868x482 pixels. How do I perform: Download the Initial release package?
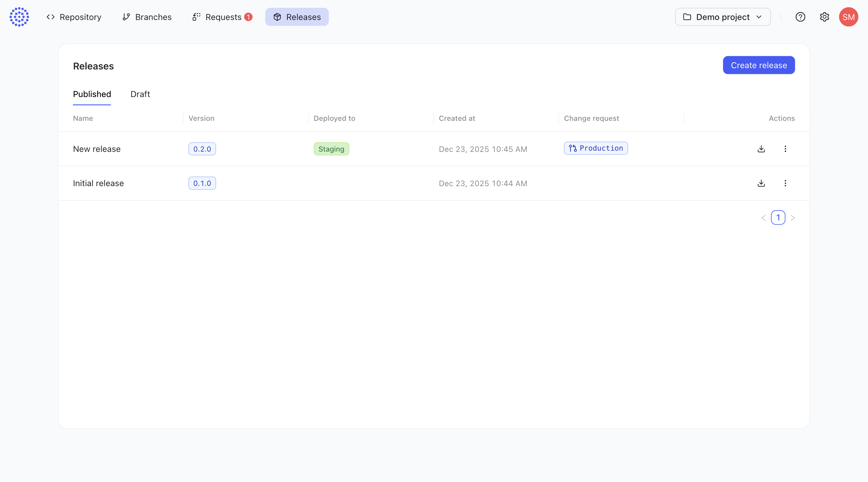click(761, 183)
